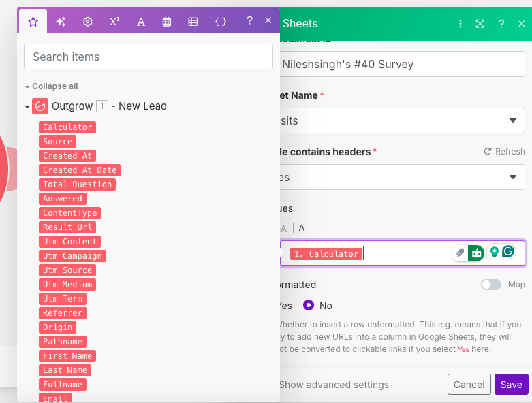Expand Google Sheets panel to fullscreen
The width and height of the screenshot is (532, 403).
pyautogui.click(x=480, y=24)
